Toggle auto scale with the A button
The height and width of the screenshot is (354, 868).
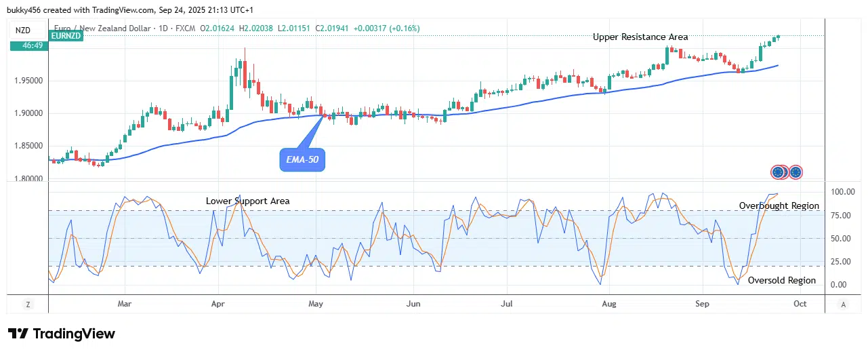point(842,304)
